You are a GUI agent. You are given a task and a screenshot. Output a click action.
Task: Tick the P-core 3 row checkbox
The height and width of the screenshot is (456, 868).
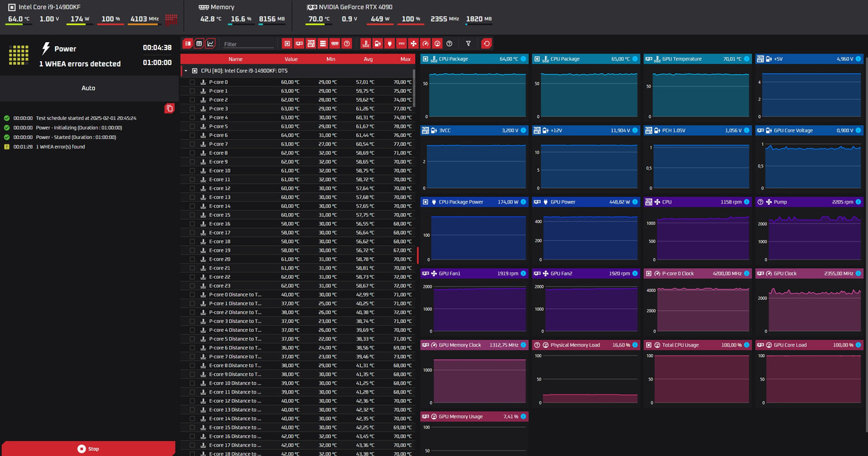193,109
